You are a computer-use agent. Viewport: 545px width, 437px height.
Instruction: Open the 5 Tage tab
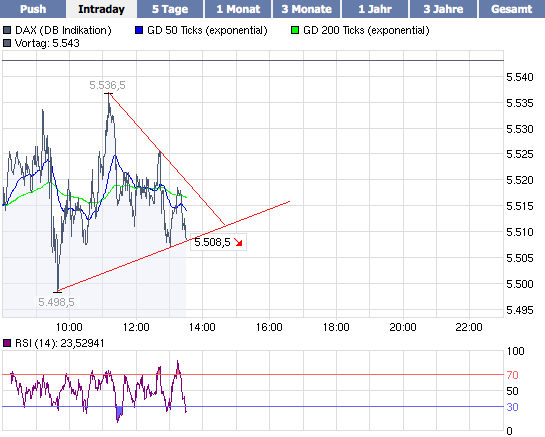[x=170, y=9]
